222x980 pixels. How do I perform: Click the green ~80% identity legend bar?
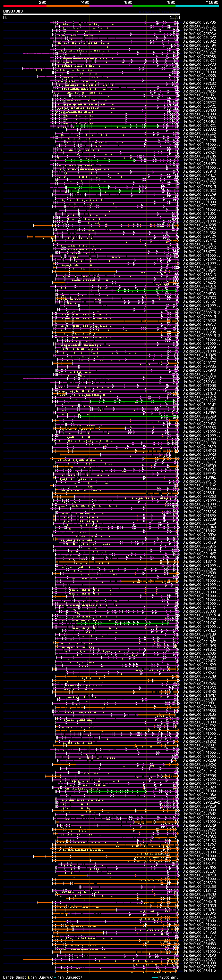pos(154,6)
